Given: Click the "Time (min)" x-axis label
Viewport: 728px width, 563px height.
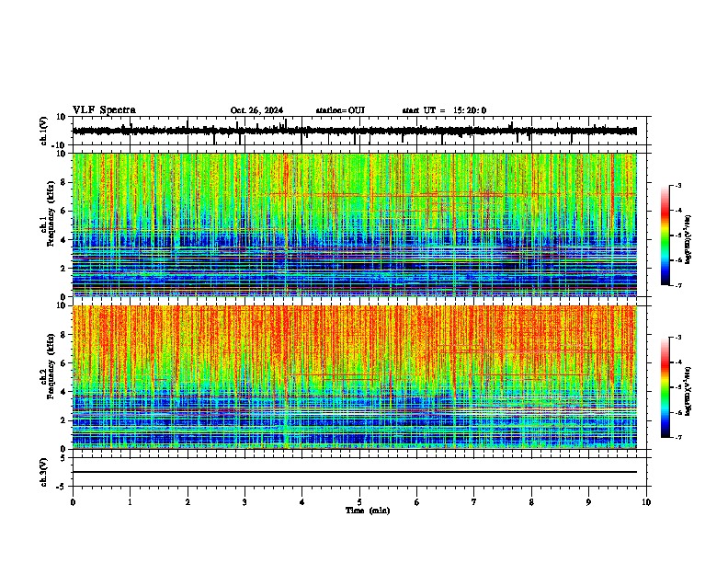Looking at the screenshot, I should (x=368, y=511).
